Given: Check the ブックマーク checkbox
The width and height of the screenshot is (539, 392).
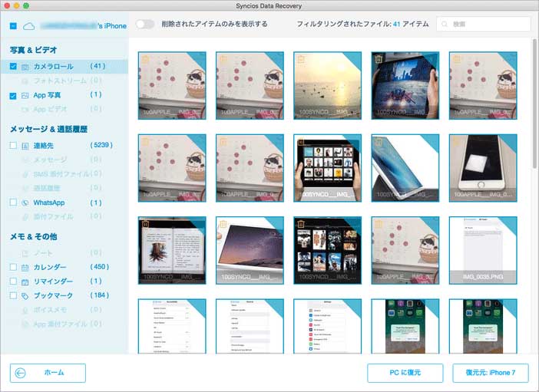Looking at the screenshot, I should click(x=13, y=295).
